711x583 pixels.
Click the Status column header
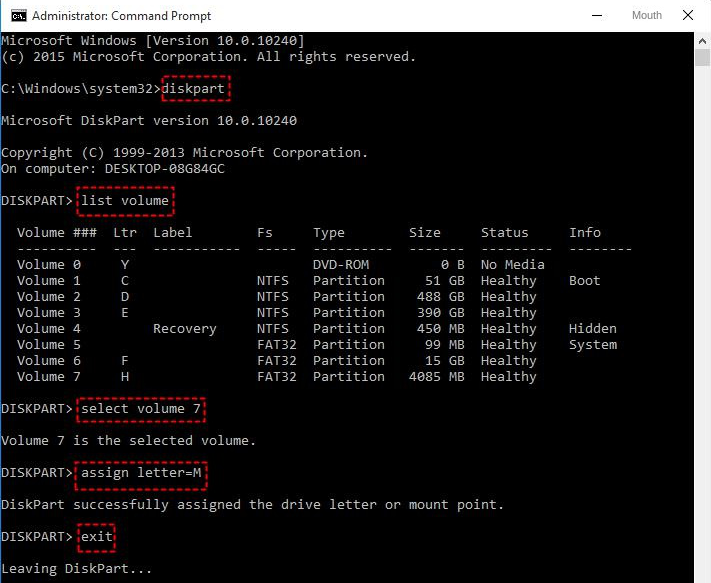[x=504, y=233]
